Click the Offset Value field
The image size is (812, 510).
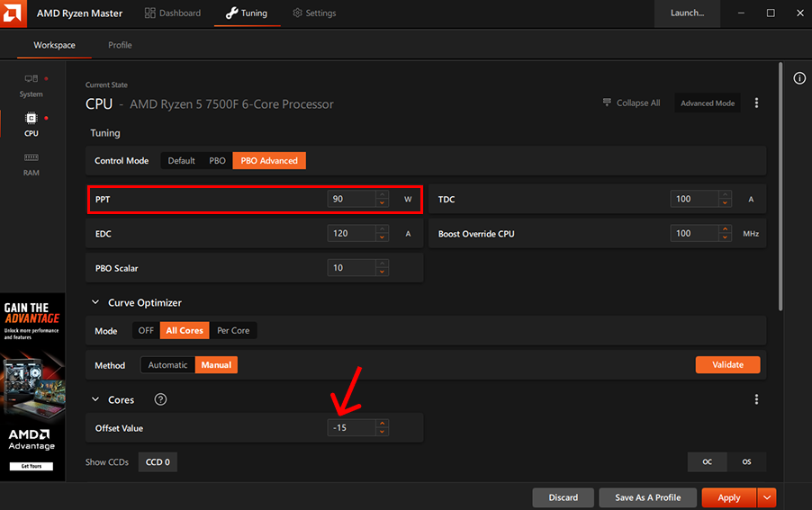tap(352, 428)
